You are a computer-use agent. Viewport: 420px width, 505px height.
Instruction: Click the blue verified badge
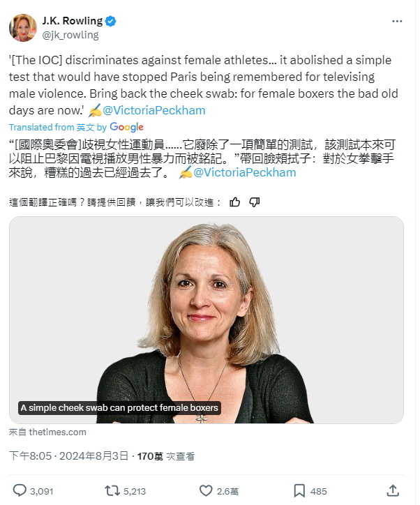(110, 21)
